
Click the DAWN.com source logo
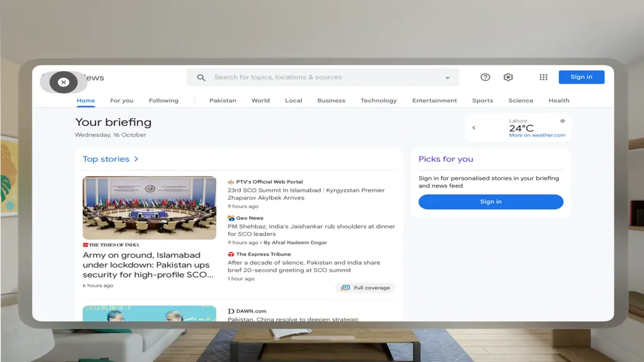click(231, 311)
